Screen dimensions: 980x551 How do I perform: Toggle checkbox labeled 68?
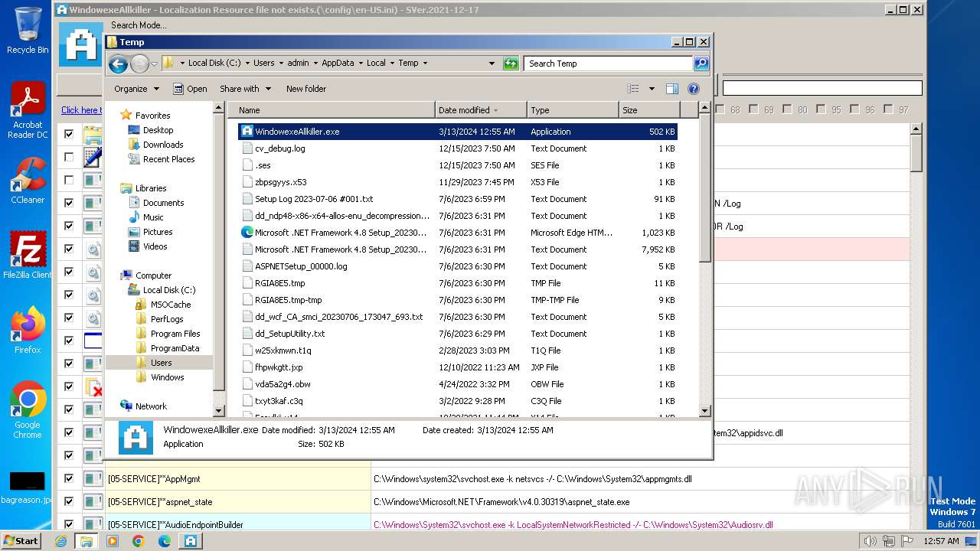pos(719,109)
